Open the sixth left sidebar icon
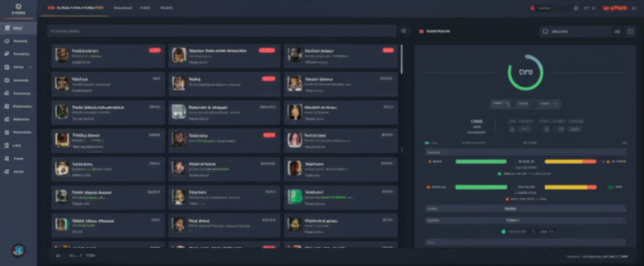644x266 pixels. point(6,93)
